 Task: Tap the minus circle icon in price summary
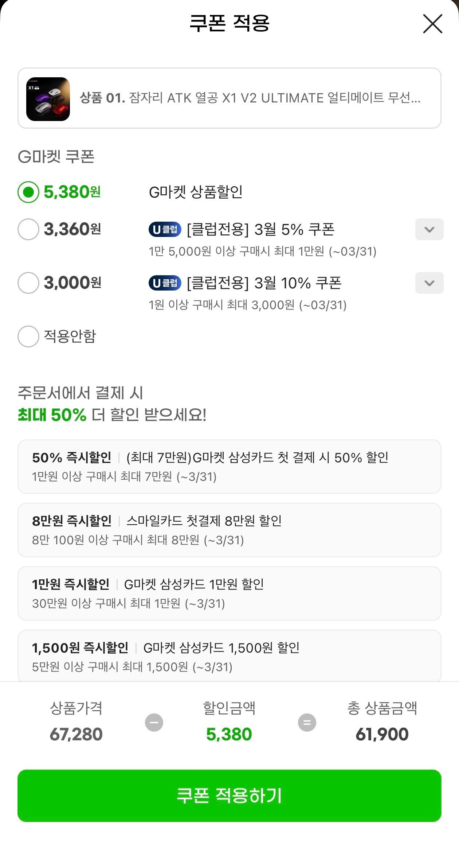154,723
